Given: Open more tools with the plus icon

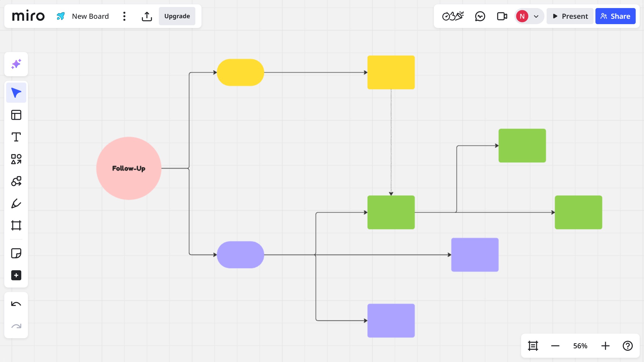Looking at the screenshot, I should click(x=16, y=275).
